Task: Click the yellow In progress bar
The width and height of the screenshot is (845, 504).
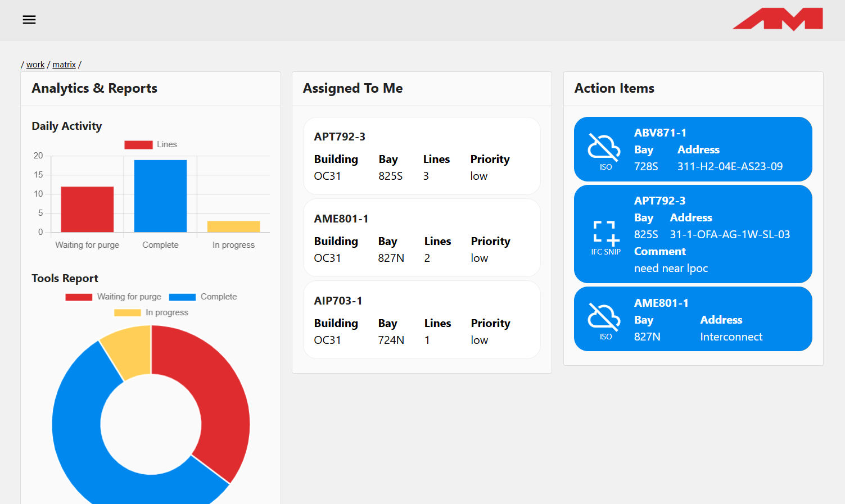Action: click(x=233, y=226)
